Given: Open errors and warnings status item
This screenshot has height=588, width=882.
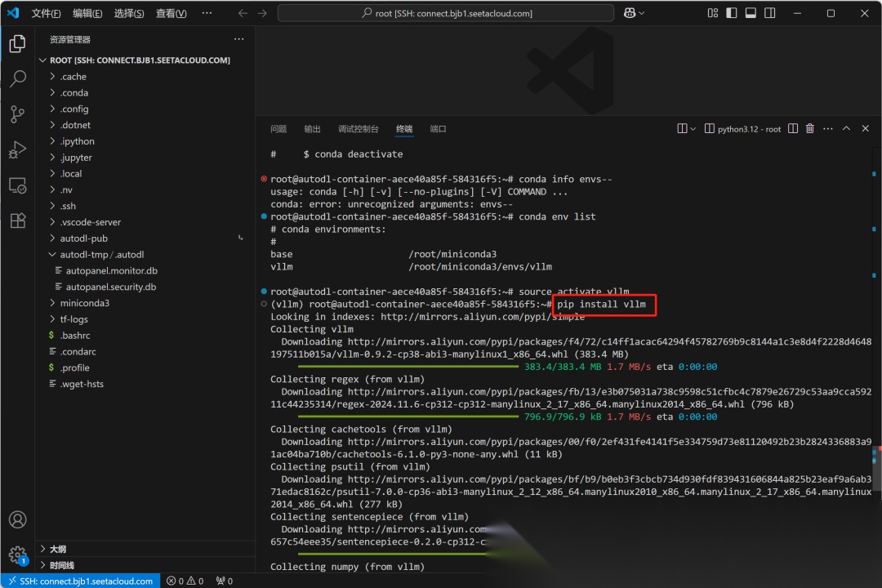Looking at the screenshot, I should (185, 581).
